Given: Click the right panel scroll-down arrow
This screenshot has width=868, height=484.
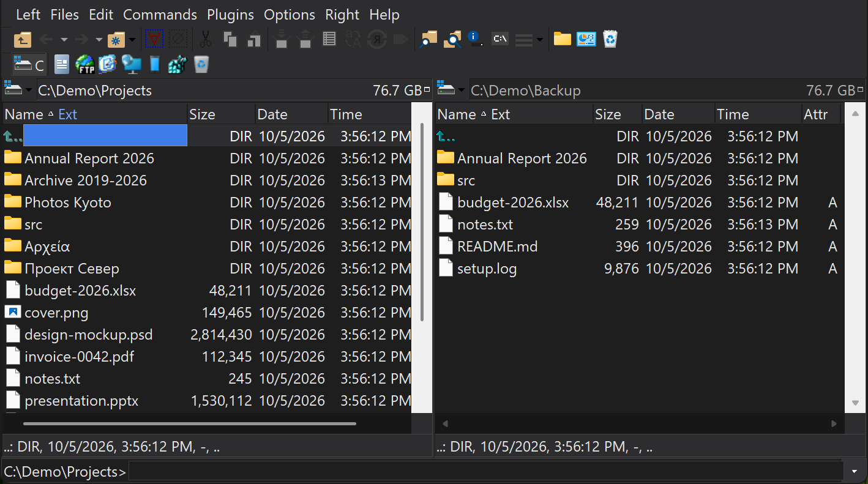Looking at the screenshot, I should coord(855,403).
